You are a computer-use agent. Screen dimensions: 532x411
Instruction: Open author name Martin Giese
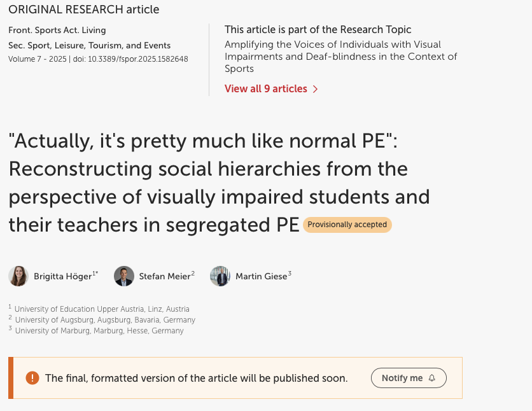click(261, 276)
